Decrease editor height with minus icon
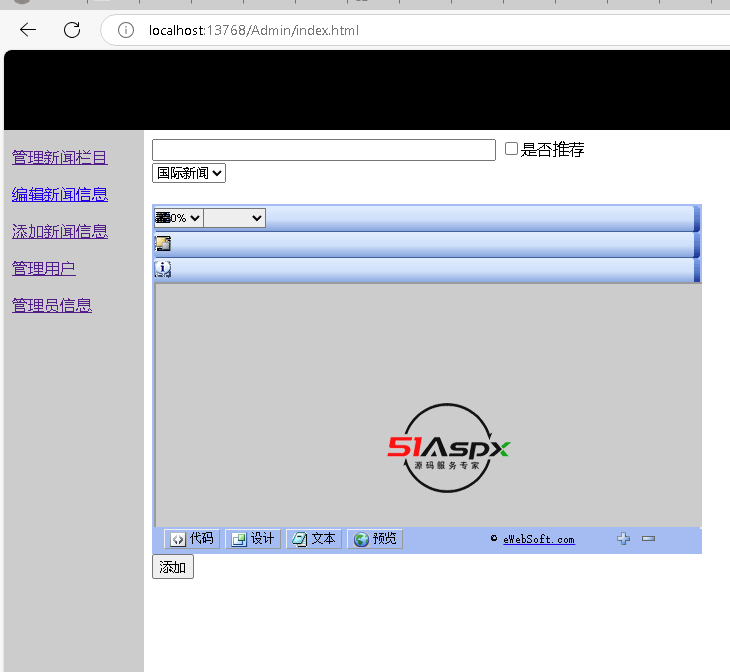Image resolution: width=730 pixels, height=672 pixels. (x=648, y=539)
